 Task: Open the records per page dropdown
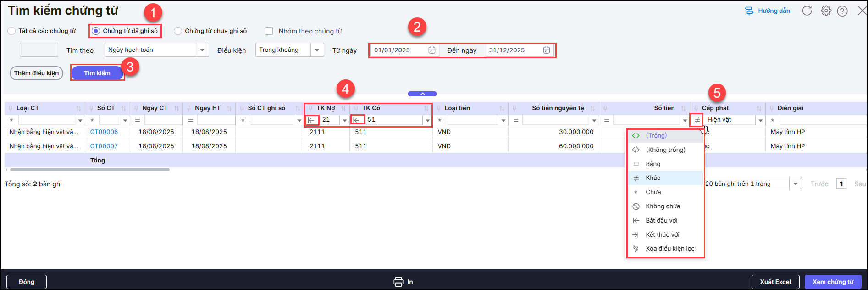[795, 184]
